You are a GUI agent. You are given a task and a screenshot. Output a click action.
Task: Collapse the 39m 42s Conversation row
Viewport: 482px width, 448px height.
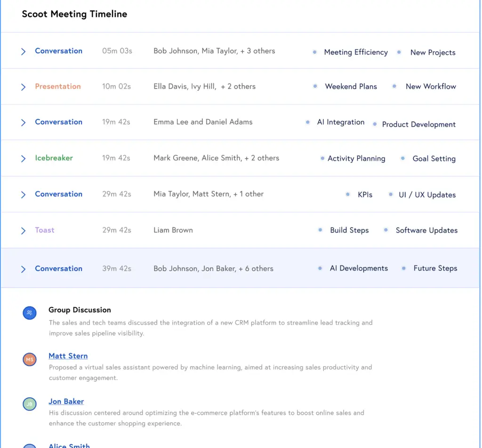tap(23, 269)
